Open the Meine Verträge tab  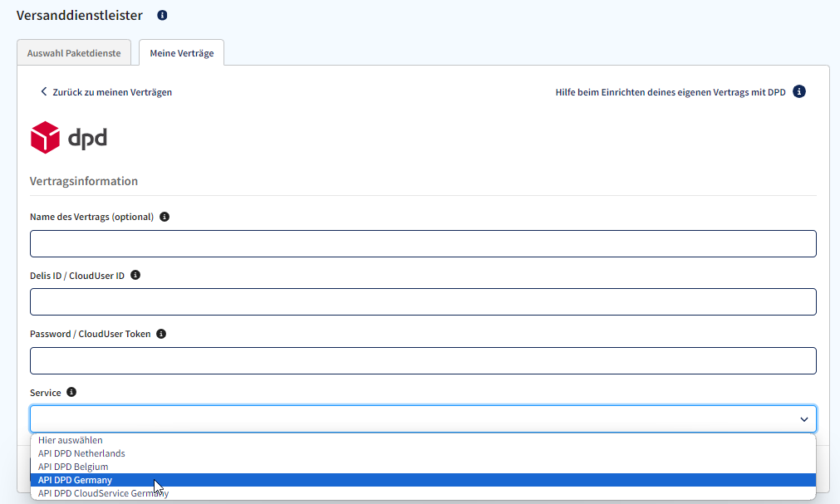click(180, 51)
